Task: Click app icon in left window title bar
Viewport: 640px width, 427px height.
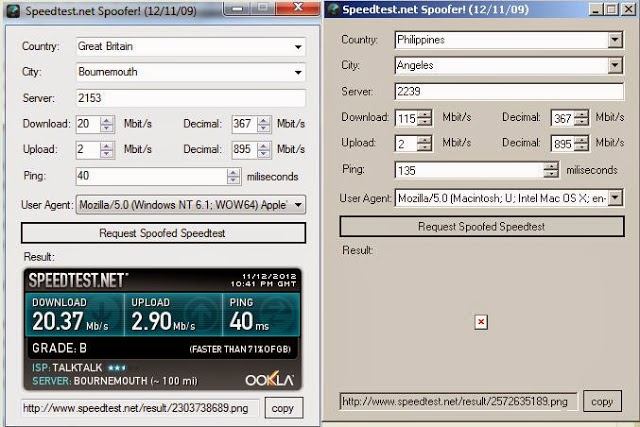Action: 13,11
